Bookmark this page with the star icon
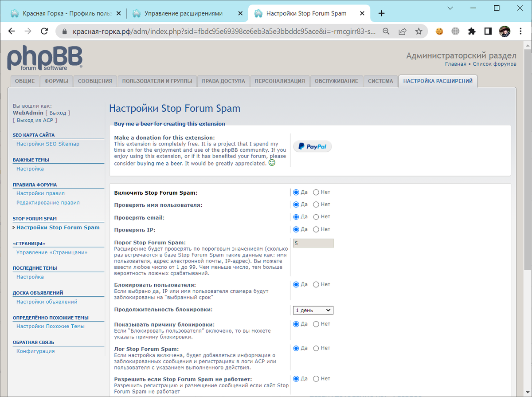 pos(419,31)
